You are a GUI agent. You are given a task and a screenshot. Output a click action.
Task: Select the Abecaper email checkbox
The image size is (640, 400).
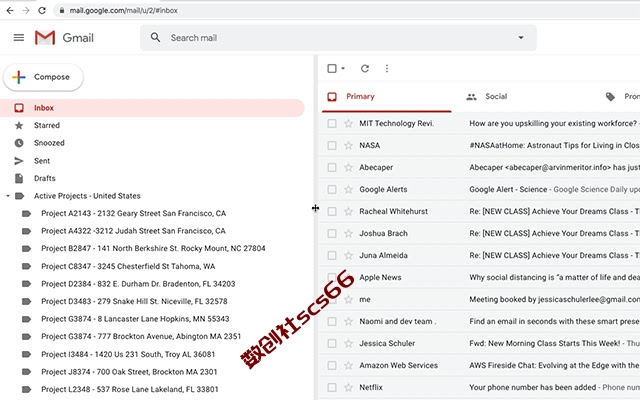tap(332, 167)
